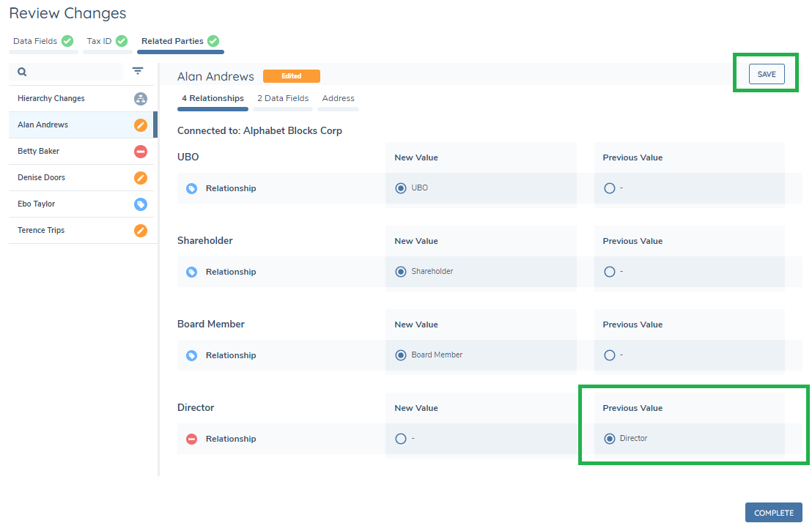Choose Director previous value radio button
812x523 pixels.
tap(610, 439)
